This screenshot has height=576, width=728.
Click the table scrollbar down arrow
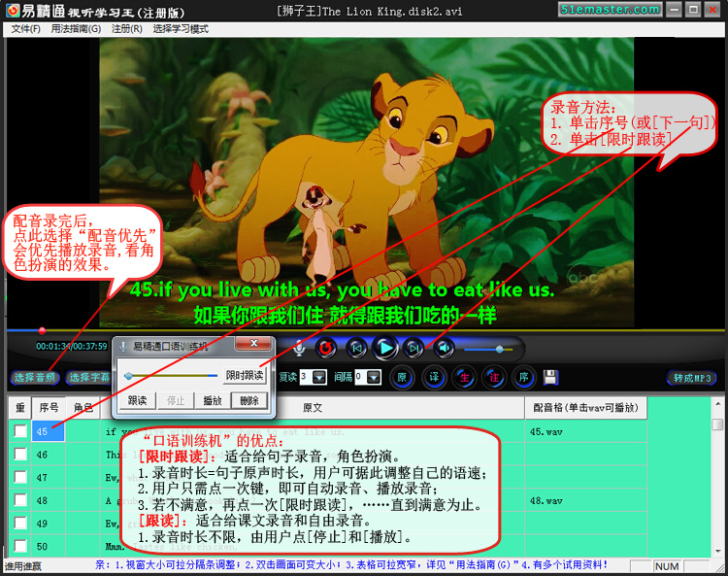click(717, 551)
